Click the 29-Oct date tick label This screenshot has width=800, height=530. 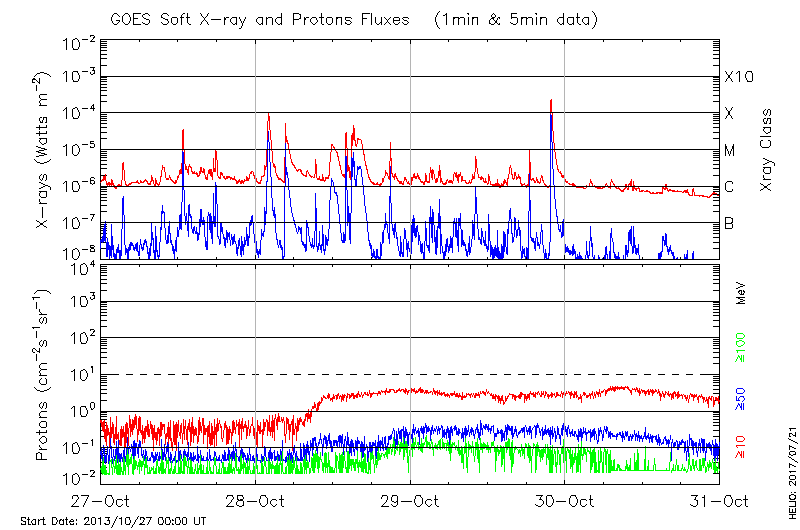(x=410, y=501)
